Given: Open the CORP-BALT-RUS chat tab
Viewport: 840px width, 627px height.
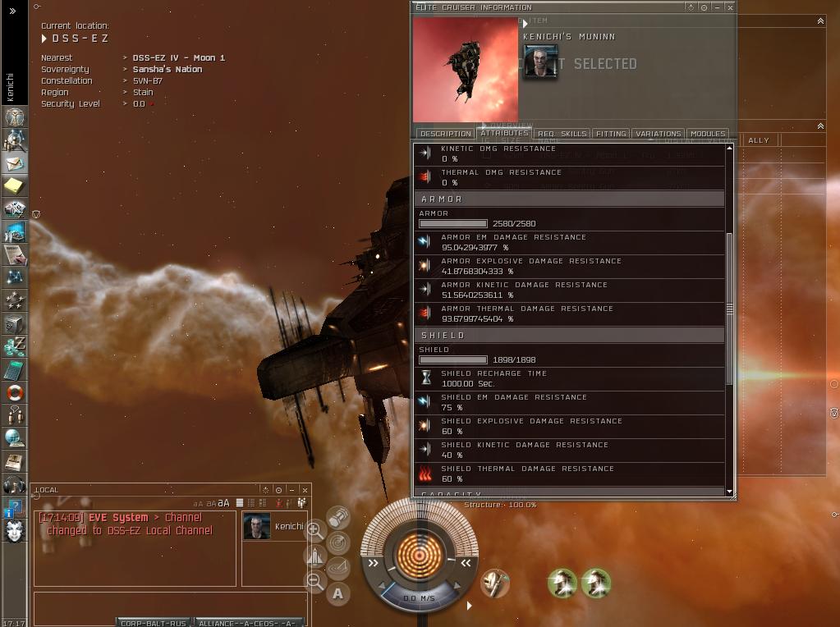Looking at the screenshot, I should click(x=154, y=623).
